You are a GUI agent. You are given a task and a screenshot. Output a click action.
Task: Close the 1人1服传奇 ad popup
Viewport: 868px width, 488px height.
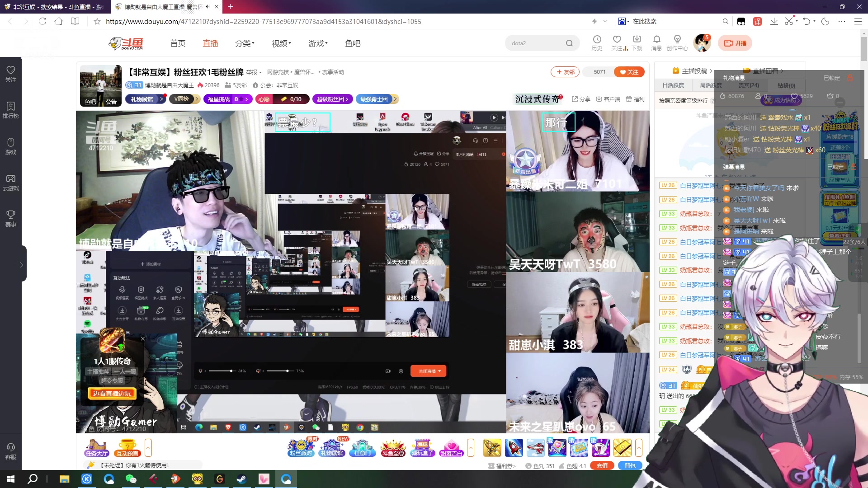[x=143, y=338]
